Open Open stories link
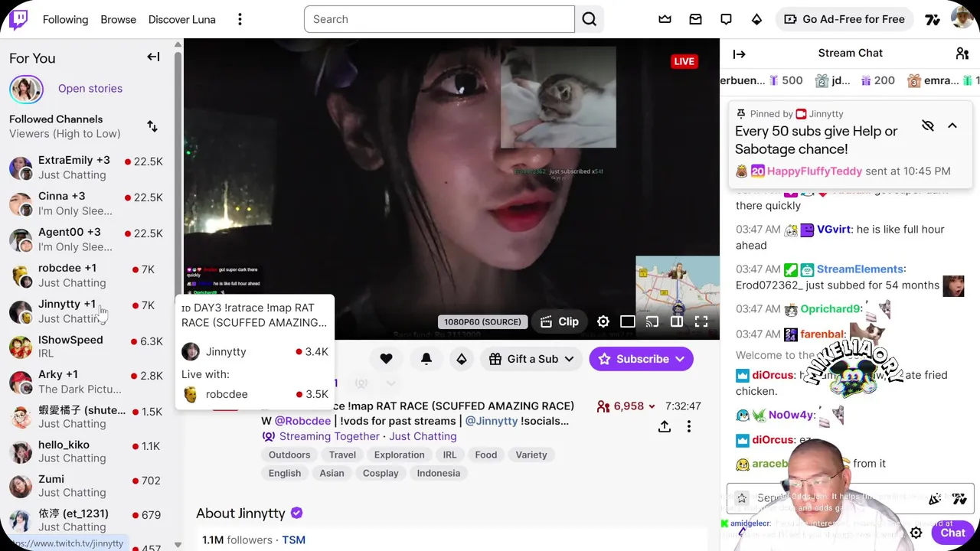980x551 pixels. tap(90, 89)
